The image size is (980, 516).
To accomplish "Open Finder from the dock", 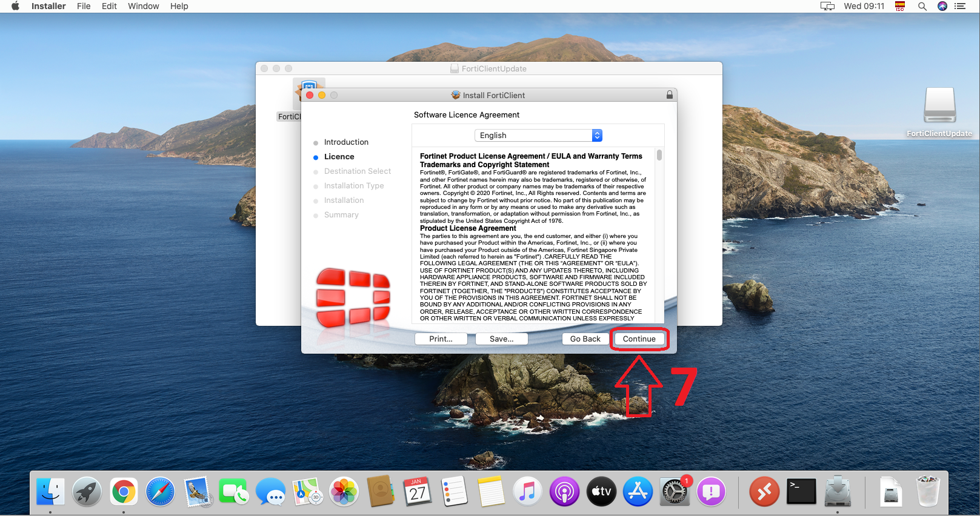I will [x=50, y=492].
